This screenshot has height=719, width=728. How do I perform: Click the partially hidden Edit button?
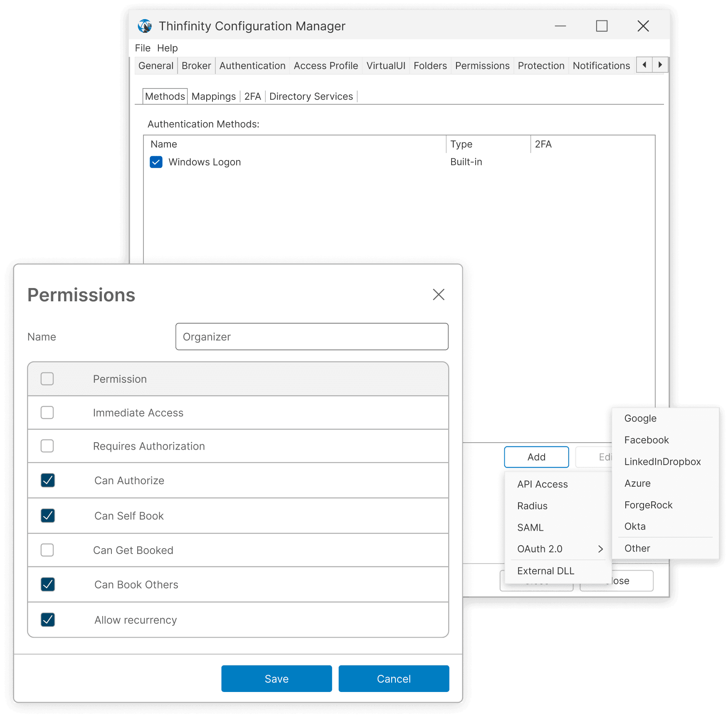594,457
